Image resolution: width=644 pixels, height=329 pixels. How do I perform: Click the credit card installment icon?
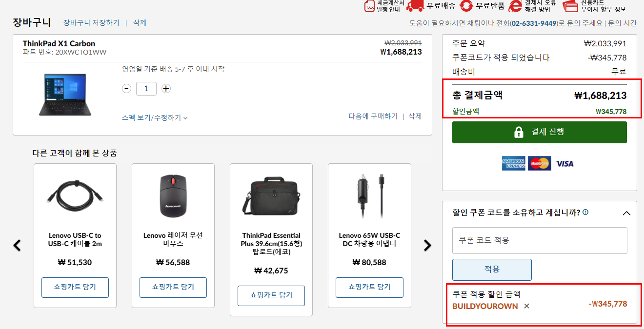[x=570, y=6]
